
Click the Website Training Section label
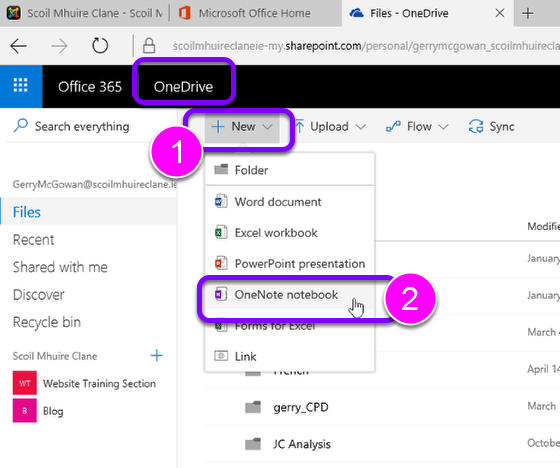point(99,383)
